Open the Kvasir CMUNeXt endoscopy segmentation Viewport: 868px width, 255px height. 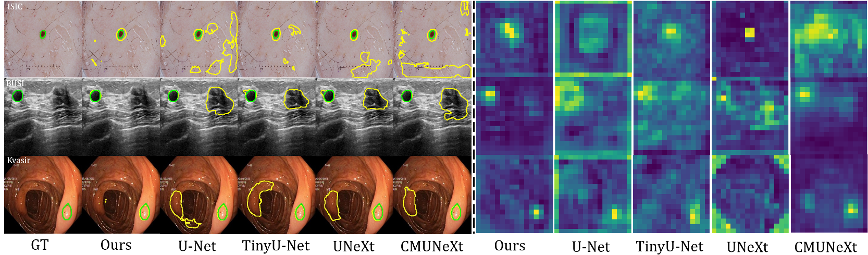coord(433,195)
